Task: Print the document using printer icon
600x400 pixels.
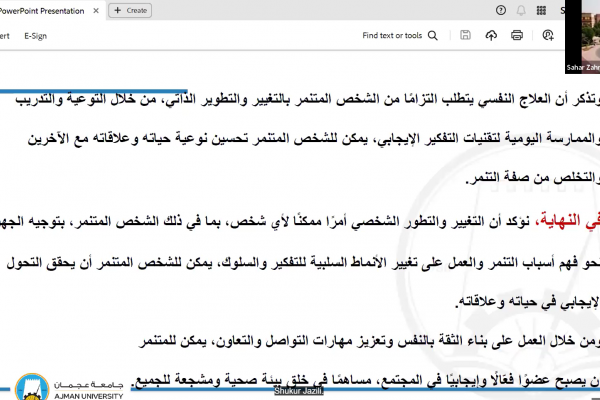Action: click(x=517, y=35)
